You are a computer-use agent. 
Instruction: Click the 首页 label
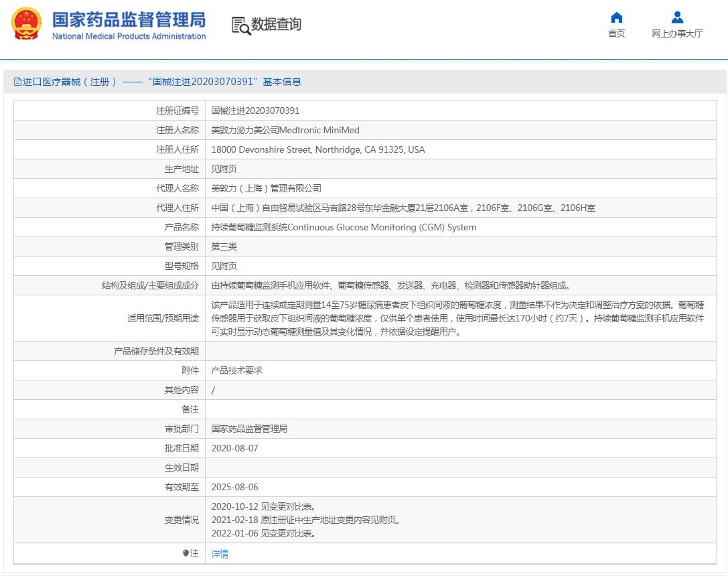point(617,33)
